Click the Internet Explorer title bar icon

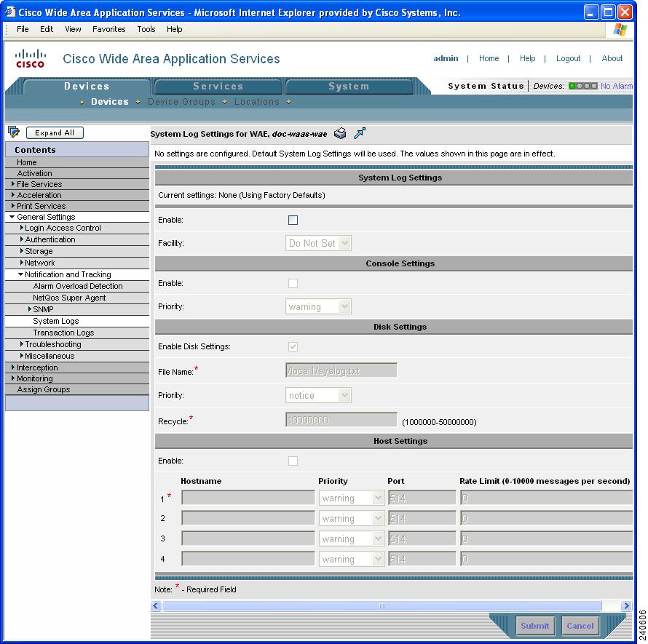click(10, 12)
